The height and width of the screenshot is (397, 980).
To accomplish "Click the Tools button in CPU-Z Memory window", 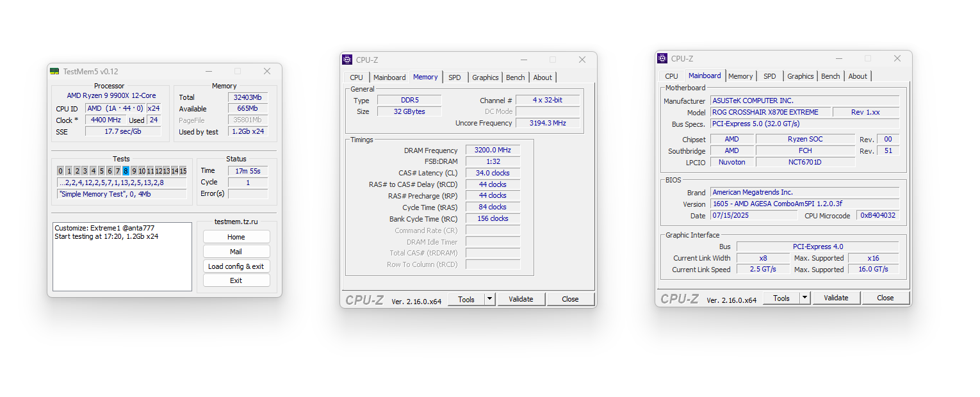I will click(x=466, y=299).
